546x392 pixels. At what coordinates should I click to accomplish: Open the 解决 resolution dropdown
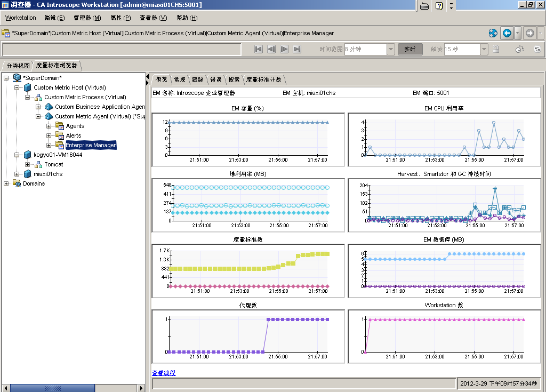click(x=484, y=49)
